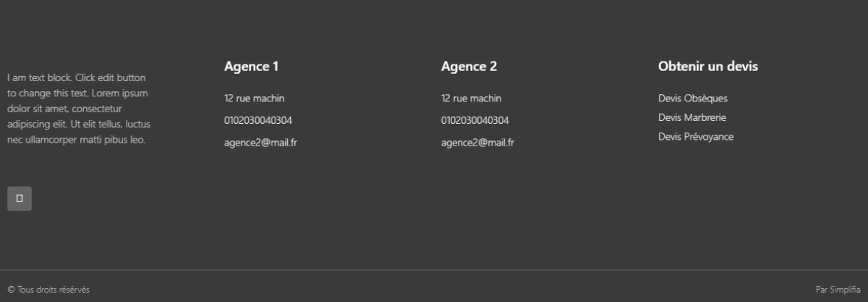Image resolution: width=868 pixels, height=302 pixels.
Task: Click the Agence 1 heading
Action: (x=251, y=67)
